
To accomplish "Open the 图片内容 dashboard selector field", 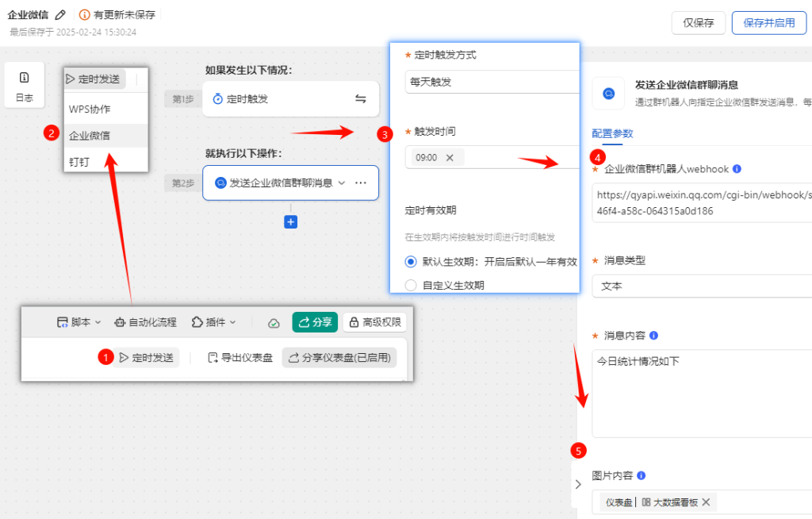I will tap(702, 502).
